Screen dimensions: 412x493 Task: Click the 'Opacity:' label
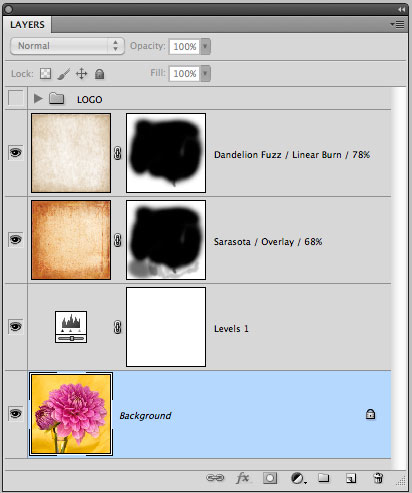(148, 46)
